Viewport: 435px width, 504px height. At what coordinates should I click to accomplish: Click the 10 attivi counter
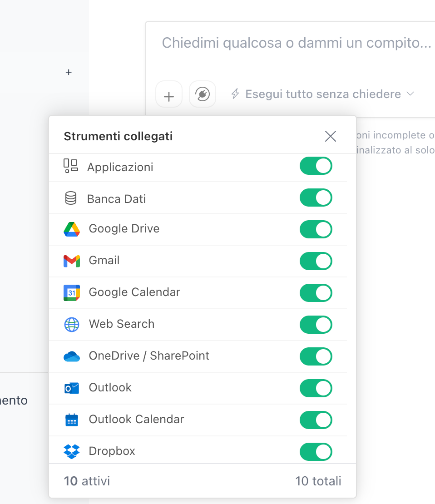(x=87, y=481)
